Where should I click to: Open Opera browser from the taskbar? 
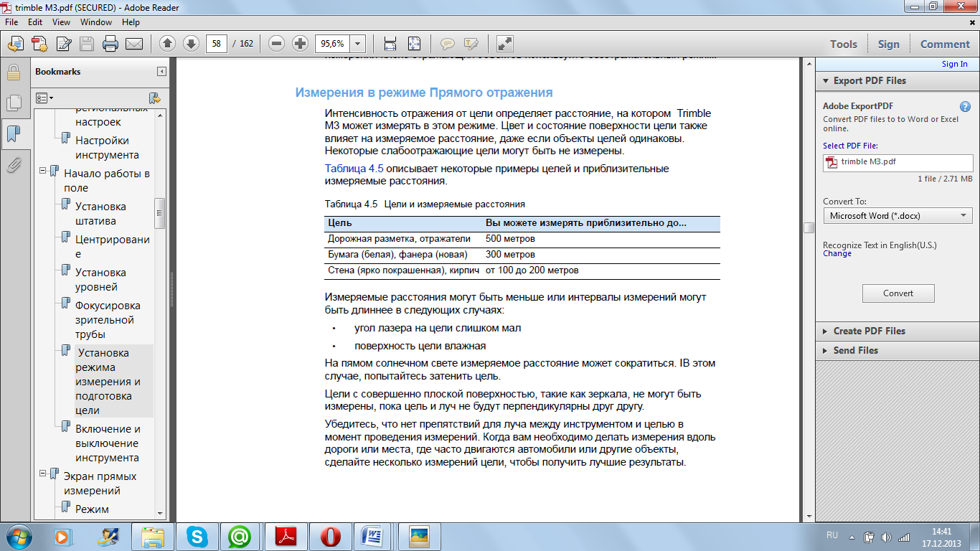click(x=331, y=536)
